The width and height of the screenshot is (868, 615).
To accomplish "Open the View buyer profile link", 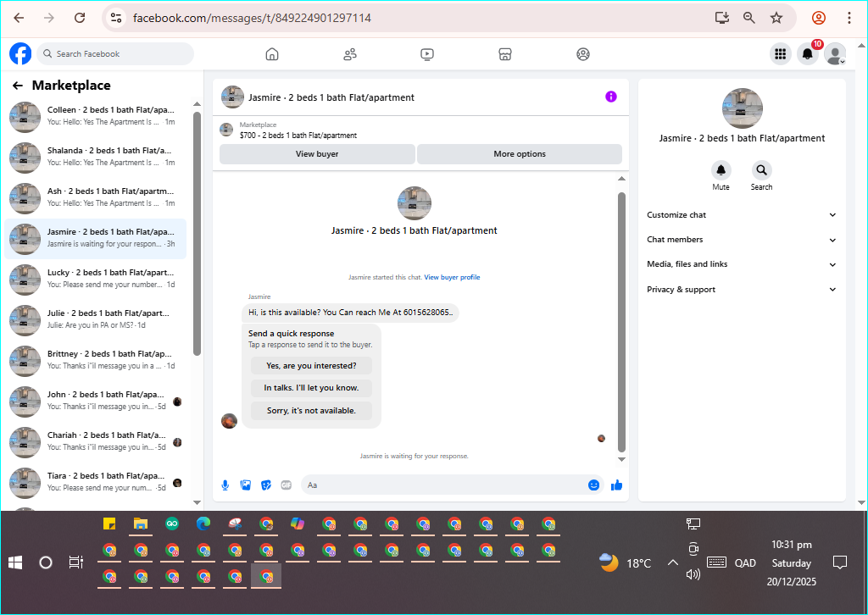I will (452, 278).
